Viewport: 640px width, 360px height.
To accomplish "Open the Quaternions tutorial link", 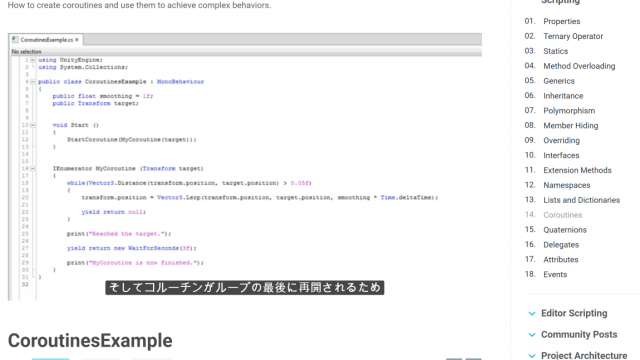I will tap(565, 230).
